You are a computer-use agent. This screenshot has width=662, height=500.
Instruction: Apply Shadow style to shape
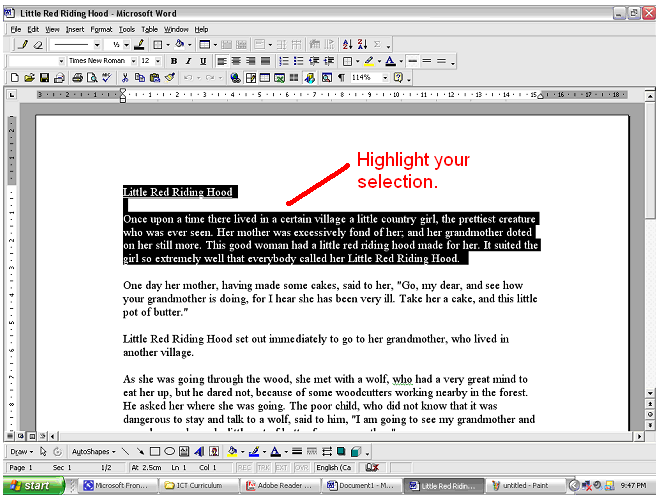341,451
